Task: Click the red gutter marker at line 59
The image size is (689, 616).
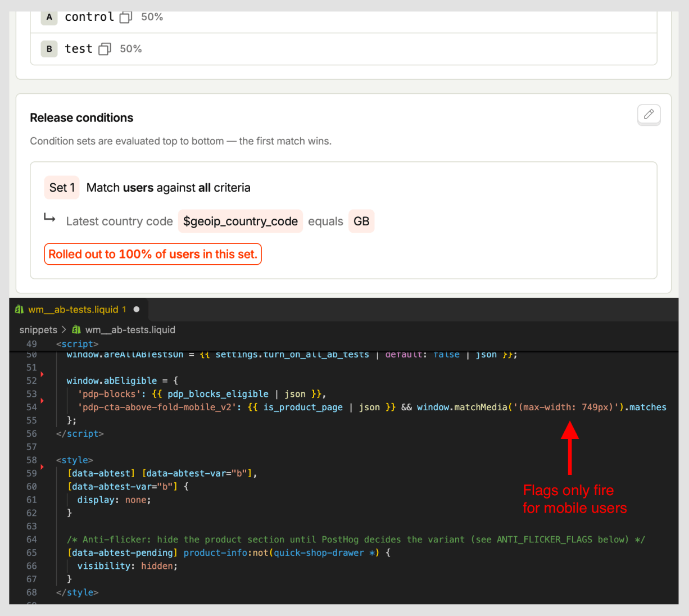Action: pos(42,466)
